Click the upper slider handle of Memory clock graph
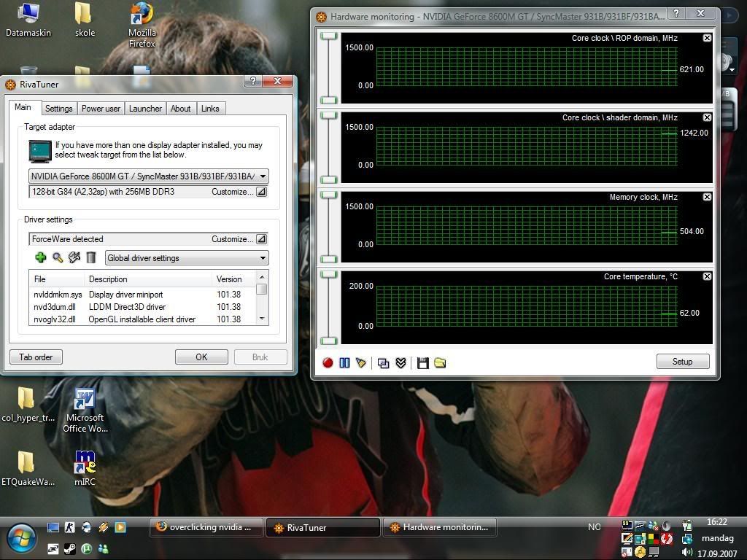Image resolution: width=747 pixels, height=560 pixels. 329,195
